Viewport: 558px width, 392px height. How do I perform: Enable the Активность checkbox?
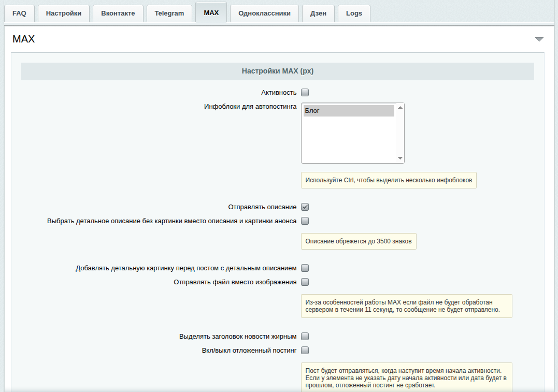305,93
